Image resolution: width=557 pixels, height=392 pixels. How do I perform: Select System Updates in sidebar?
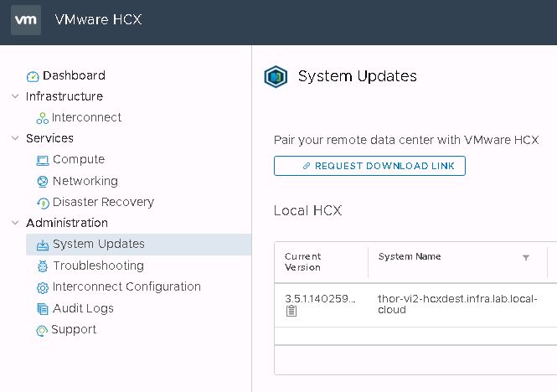pos(138,245)
